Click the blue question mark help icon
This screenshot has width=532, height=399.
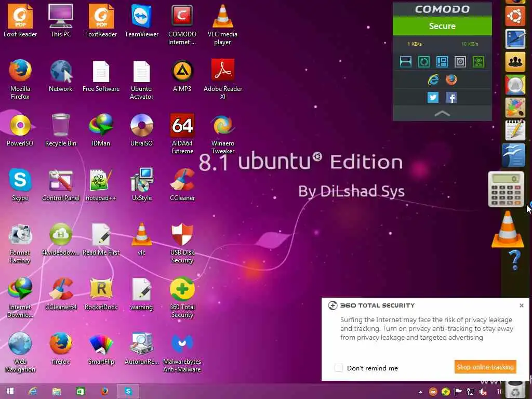(x=515, y=260)
